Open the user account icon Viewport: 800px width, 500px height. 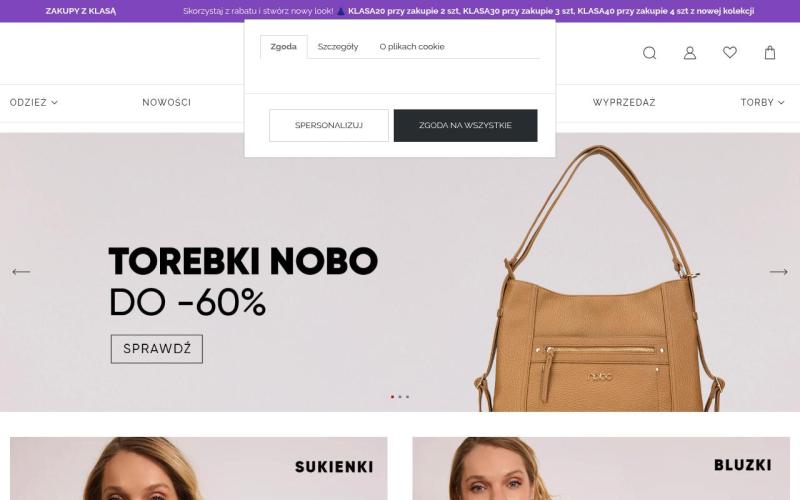click(x=690, y=53)
